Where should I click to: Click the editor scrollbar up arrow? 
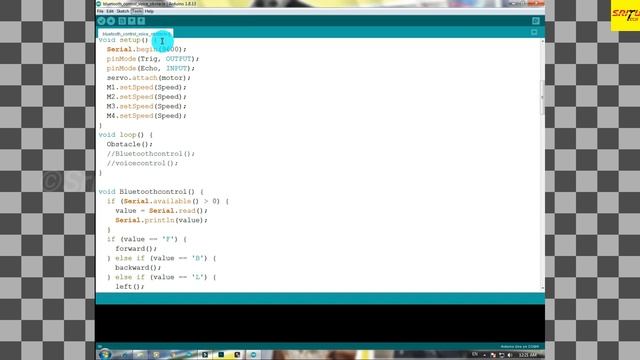pos(542,41)
